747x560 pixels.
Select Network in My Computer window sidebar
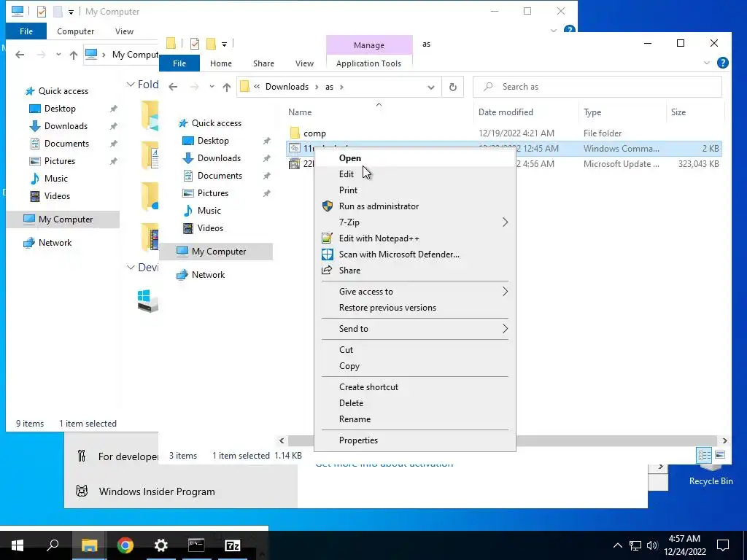55,243
